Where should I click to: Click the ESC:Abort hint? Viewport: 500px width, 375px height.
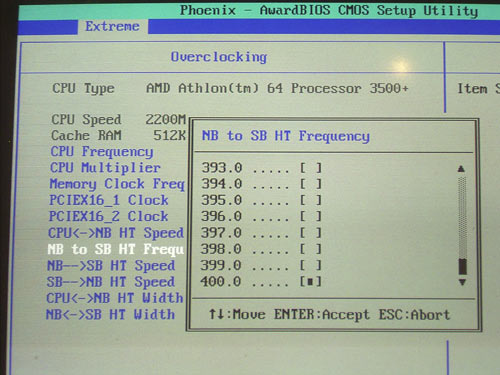pyautogui.click(x=414, y=315)
